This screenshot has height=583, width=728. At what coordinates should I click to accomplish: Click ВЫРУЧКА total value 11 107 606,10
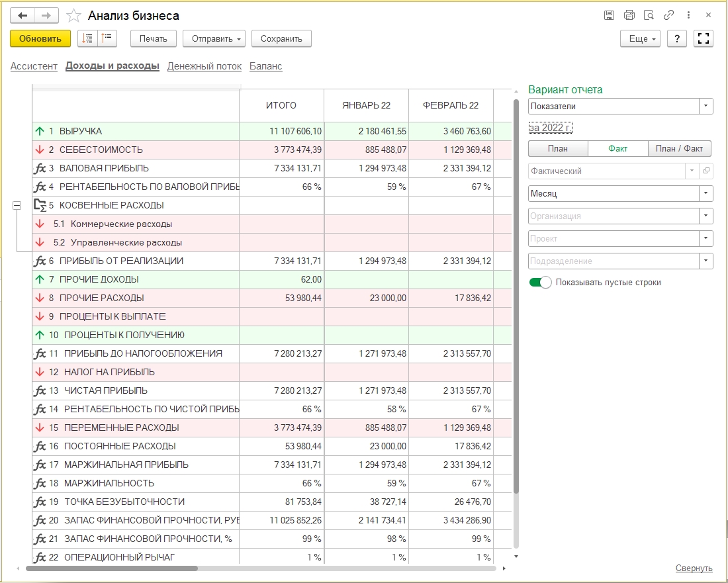[x=295, y=132]
